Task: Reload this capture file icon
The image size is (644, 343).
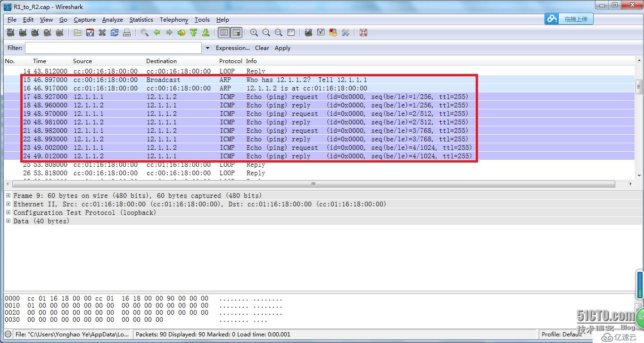Action: click(115, 33)
